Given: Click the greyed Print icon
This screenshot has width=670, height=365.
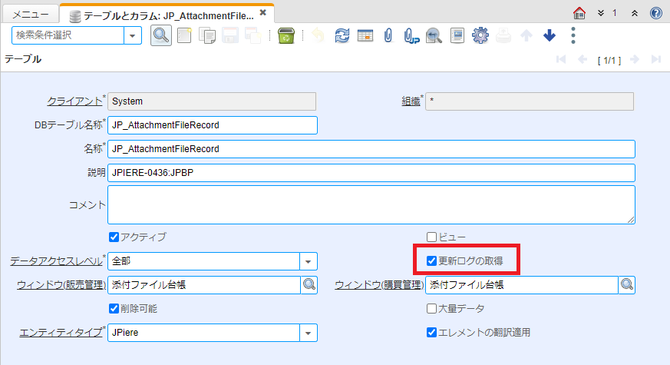Looking at the screenshot, I should click(503, 35).
